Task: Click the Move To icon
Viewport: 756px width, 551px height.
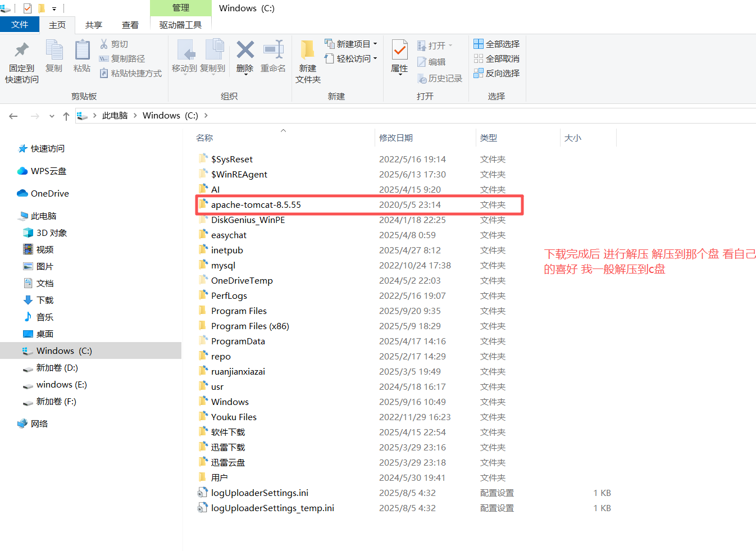Action: pyautogui.click(x=185, y=51)
